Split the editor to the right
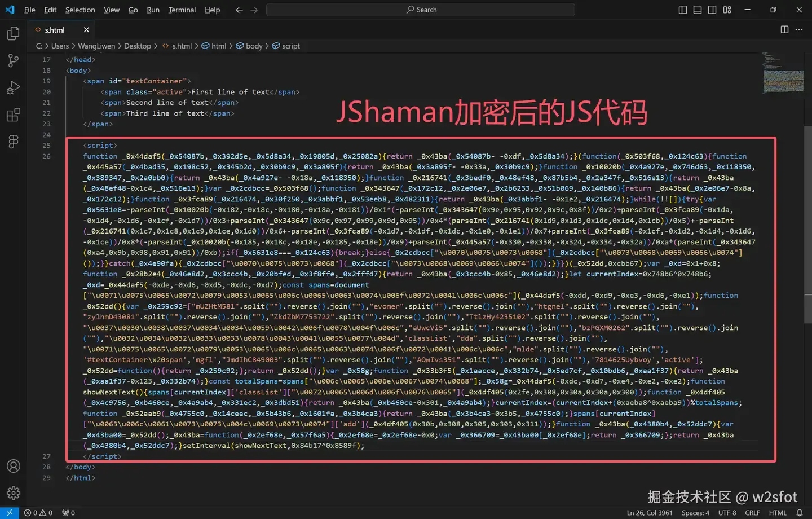812x519 pixels. (x=784, y=29)
